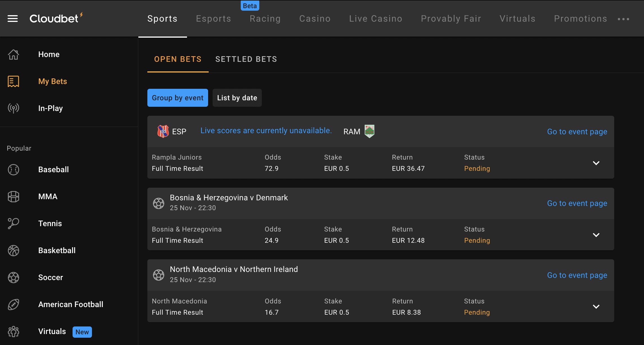644x345 pixels.
Task: Select the Baseball sport icon
Action: coord(13,169)
